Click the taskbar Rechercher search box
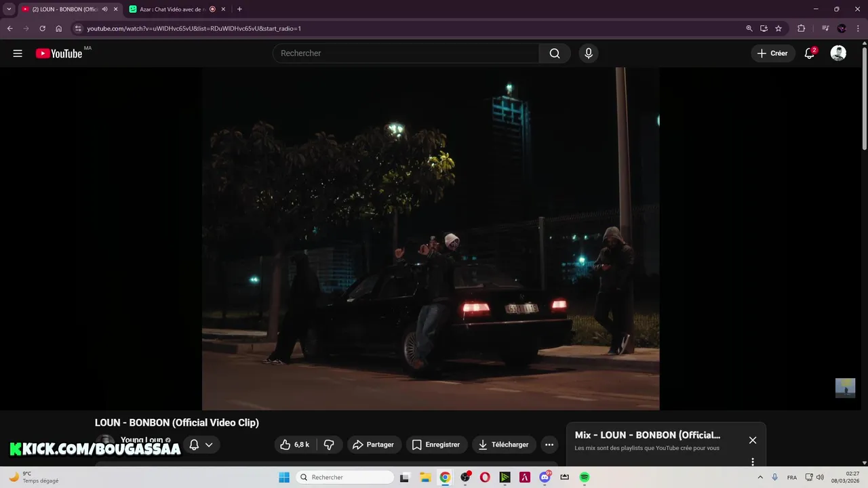Screen dimensions: 868x488 click(x=344, y=477)
